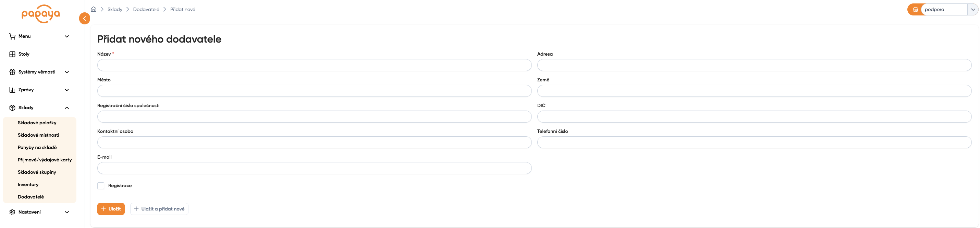Click Uložit a přidat nové button

[159, 209]
